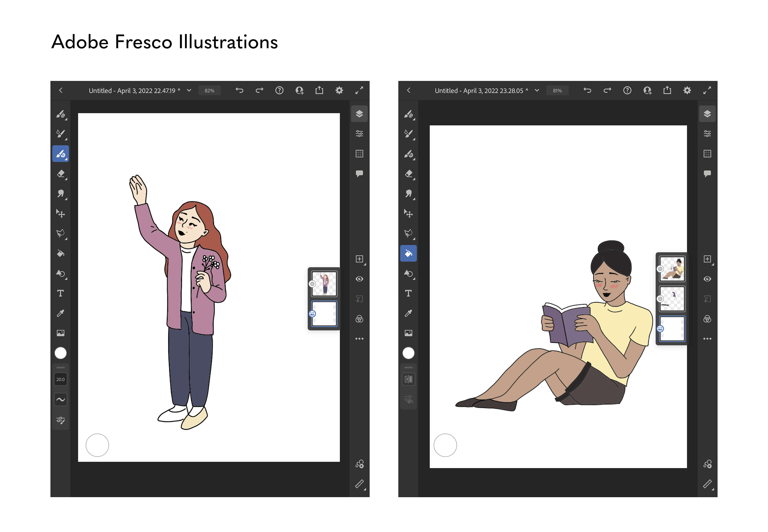Image resolution: width=768 pixels, height=532 pixels.
Task: Open more layer actions in right window
Action: tap(707, 339)
